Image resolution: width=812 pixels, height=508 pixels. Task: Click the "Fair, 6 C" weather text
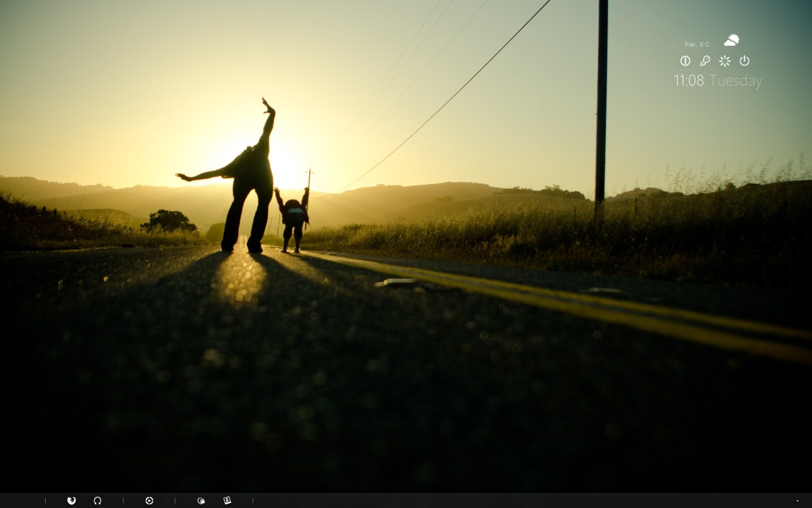pyautogui.click(x=697, y=44)
